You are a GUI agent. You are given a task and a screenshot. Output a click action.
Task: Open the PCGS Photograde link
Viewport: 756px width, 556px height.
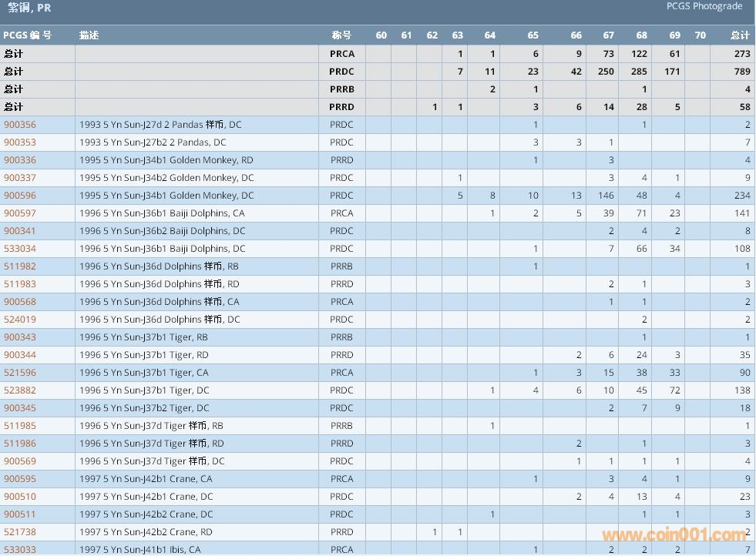[704, 6]
